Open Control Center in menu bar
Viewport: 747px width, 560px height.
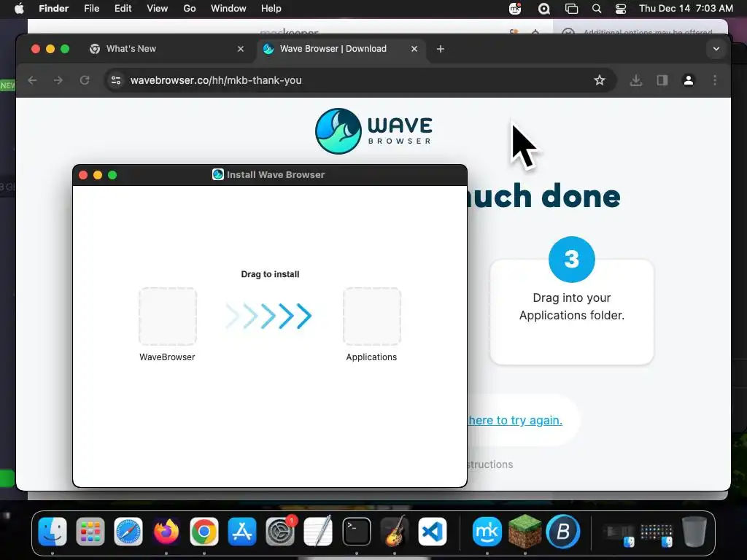pyautogui.click(x=620, y=9)
